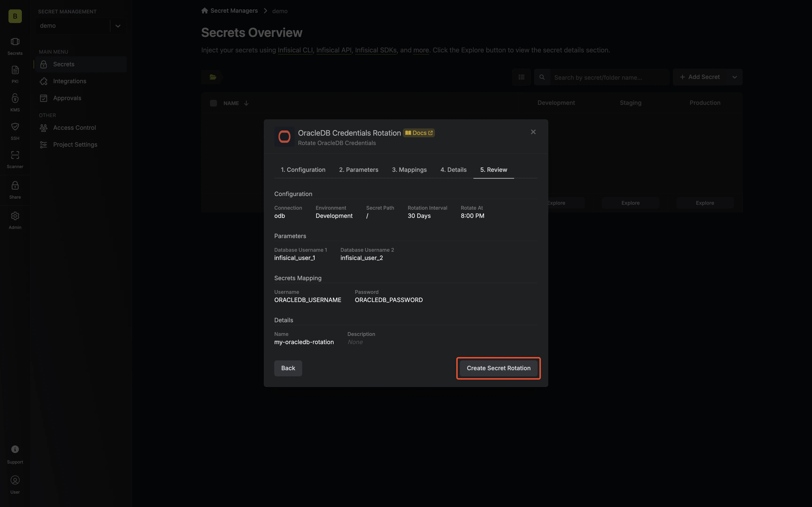Screen dimensions: 812x507
Task: Switch to the 1. Configuration tab
Action: pyautogui.click(x=303, y=170)
